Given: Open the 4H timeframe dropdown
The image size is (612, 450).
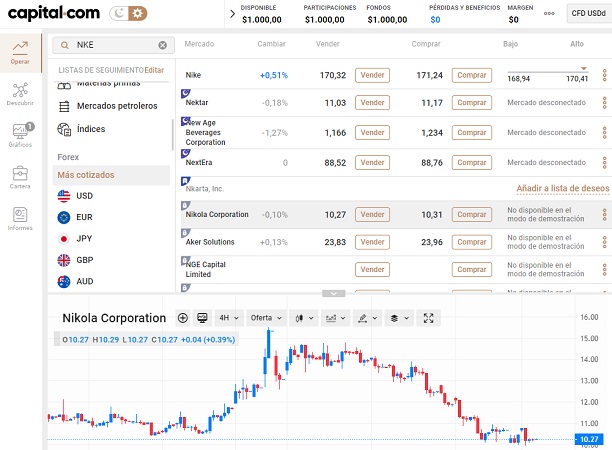Looking at the screenshot, I should coord(229,318).
